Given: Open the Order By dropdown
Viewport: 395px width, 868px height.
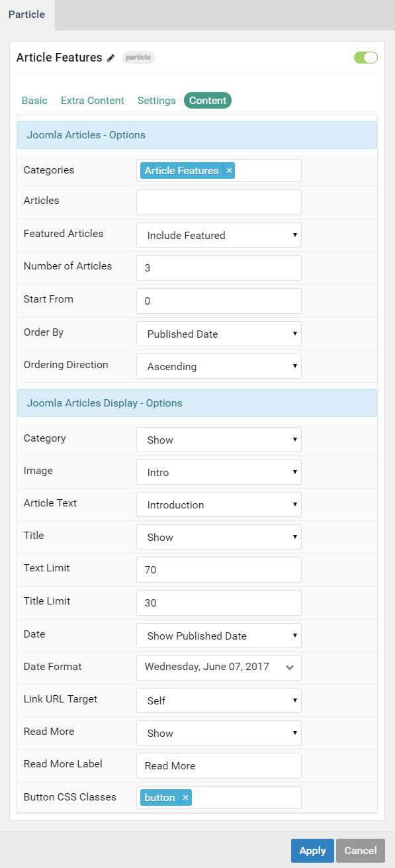Looking at the screenshot, I should click(x=219, y=334).
